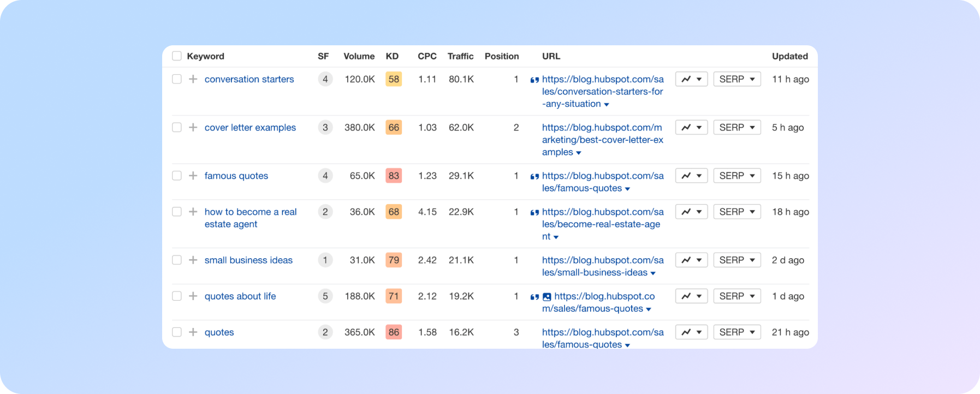The height and width of the screenshot is (394, 980).
Task: Open SERP features badge 1 for small business ideas
Action: 325,260
